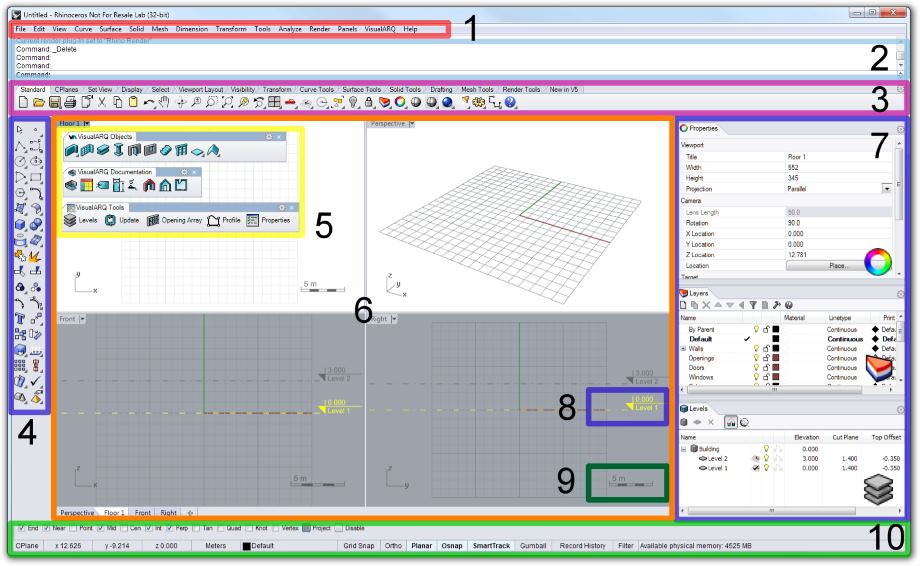Image resolution: width=920 pixels, height=566 pixels.
Task: Click the Update icon in VisualARQ Tools
Action: coord(120,219)
